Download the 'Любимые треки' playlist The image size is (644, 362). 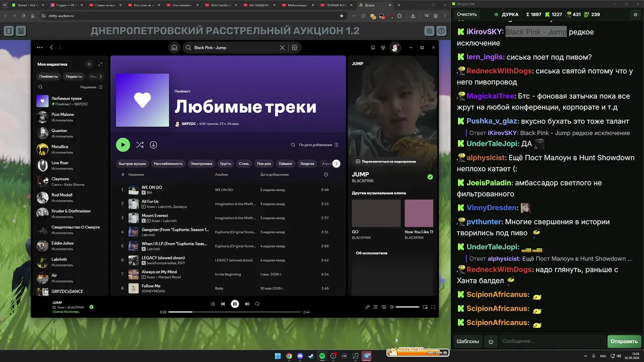(153, 145)
